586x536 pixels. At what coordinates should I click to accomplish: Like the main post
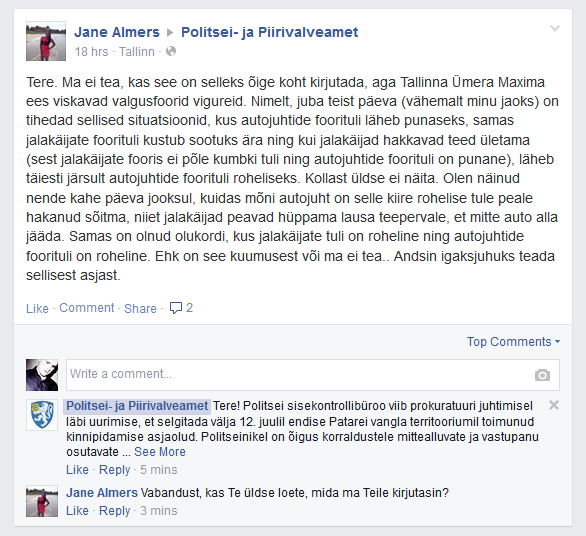pos(37,308)
